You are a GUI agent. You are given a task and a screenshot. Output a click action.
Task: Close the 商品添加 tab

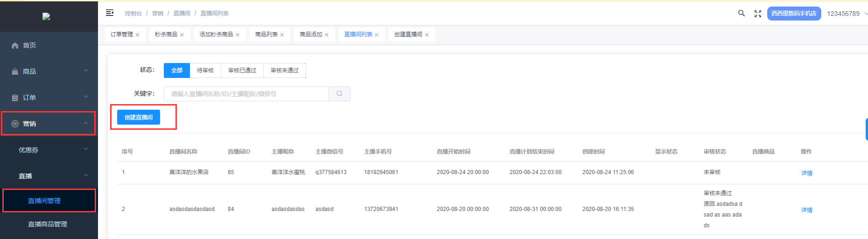327,35
